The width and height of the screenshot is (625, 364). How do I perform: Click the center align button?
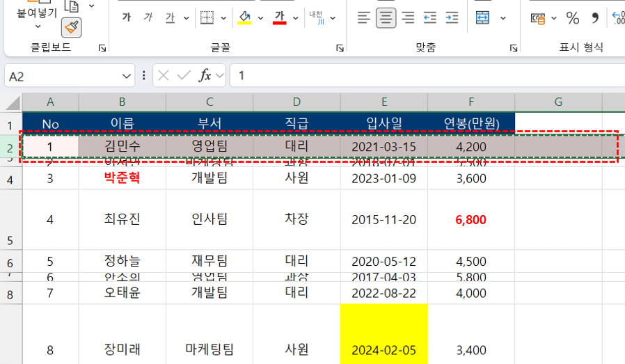[x=386, y=17]
